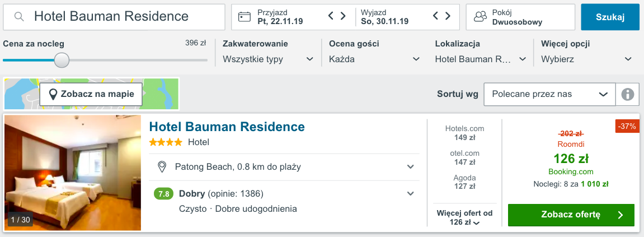Click the location pin next to Patong Beach

click(162, 167)
